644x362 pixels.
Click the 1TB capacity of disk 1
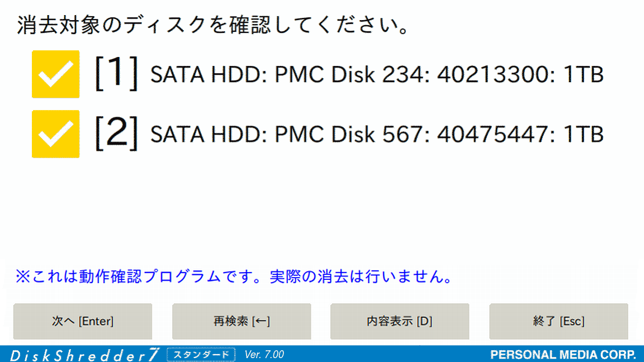pyautogui.click(x=584, y=75)
